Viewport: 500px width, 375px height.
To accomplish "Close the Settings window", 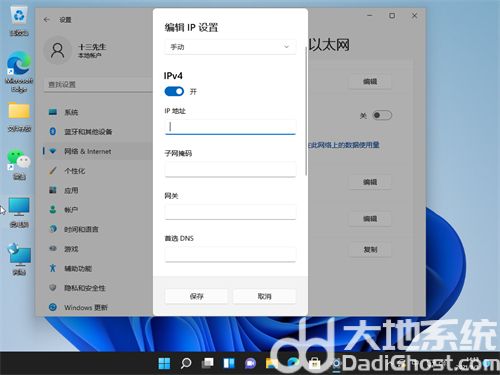I will tap(414, 15).
